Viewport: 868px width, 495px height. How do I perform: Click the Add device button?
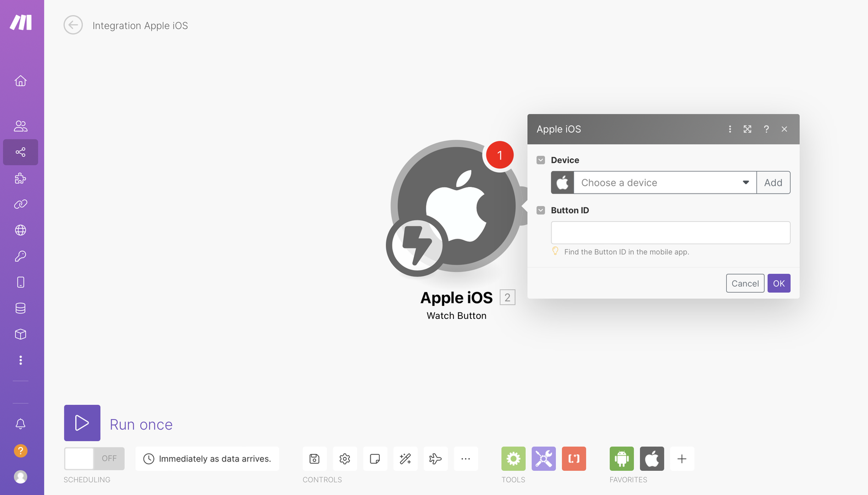[773, 183]
